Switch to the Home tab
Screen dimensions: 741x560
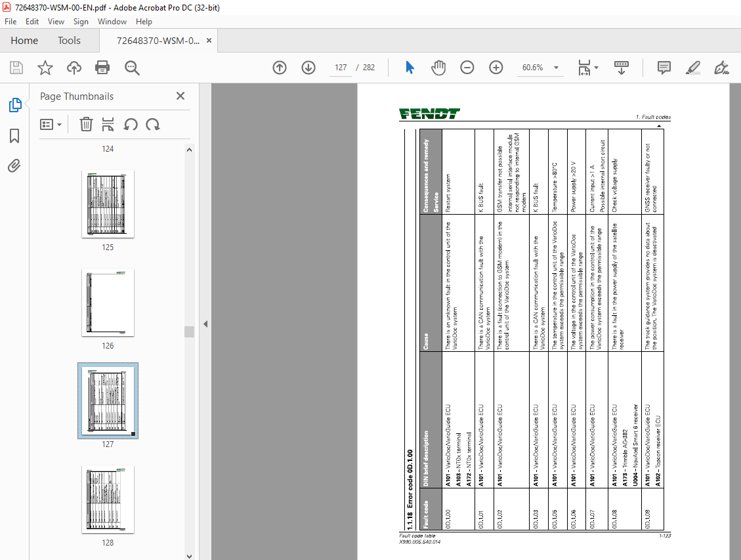24,41
